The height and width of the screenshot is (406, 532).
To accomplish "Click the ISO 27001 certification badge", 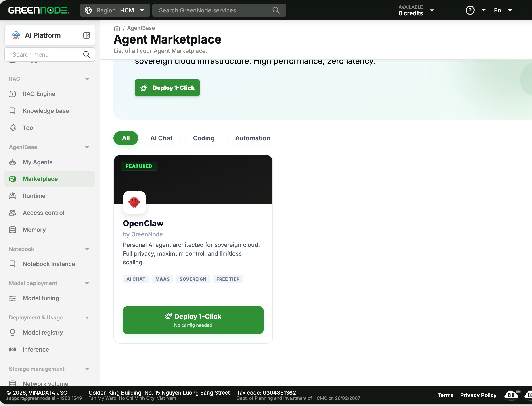I will point(512,395).
